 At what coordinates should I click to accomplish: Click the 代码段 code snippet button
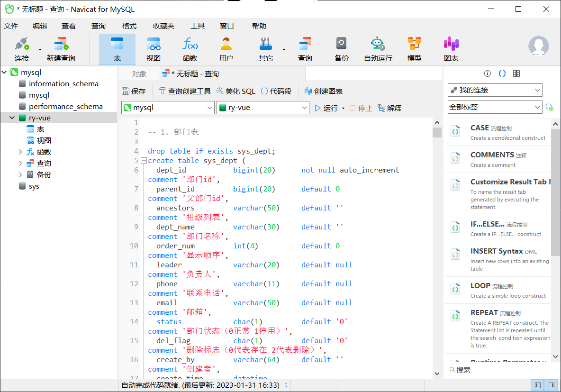pos(276,91)
